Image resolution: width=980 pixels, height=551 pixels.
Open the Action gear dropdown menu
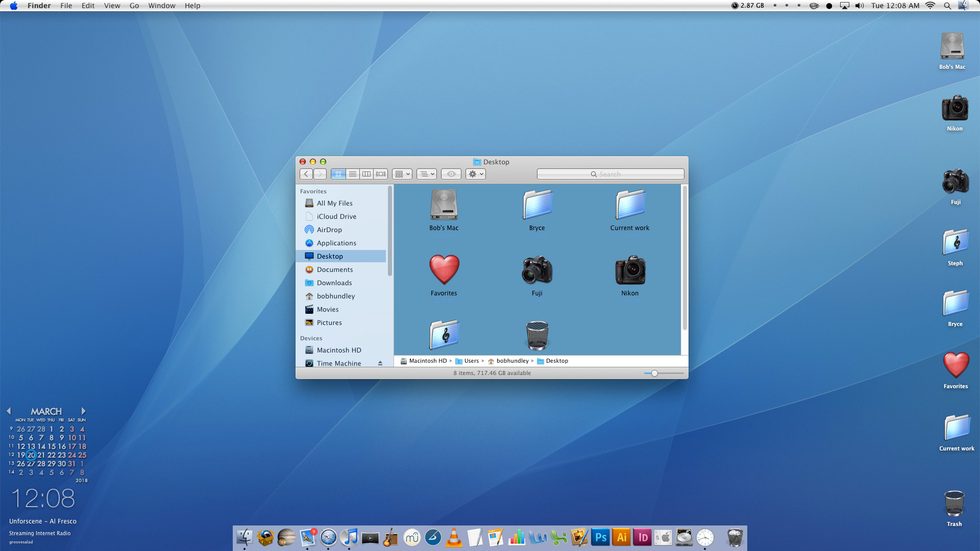[475, 174]
